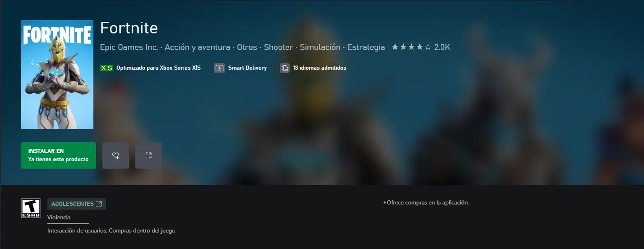Open the star ratings 2.0K reviews
The height and width of the screenshot is (249, 644).
tap(421, 47)
